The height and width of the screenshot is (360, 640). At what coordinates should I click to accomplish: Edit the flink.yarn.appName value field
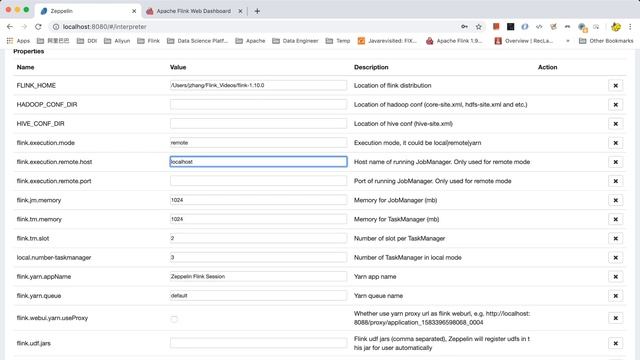(x=258, y=277)
